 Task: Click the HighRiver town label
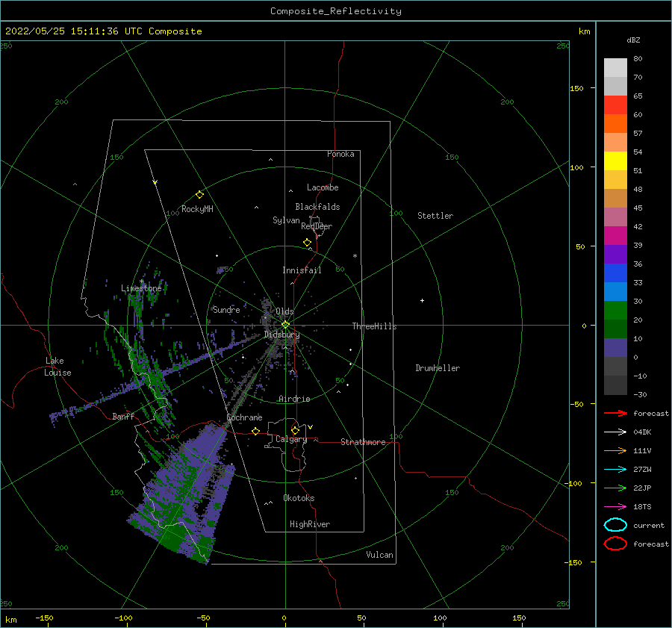pyautogui.click(x=310, y=524)
